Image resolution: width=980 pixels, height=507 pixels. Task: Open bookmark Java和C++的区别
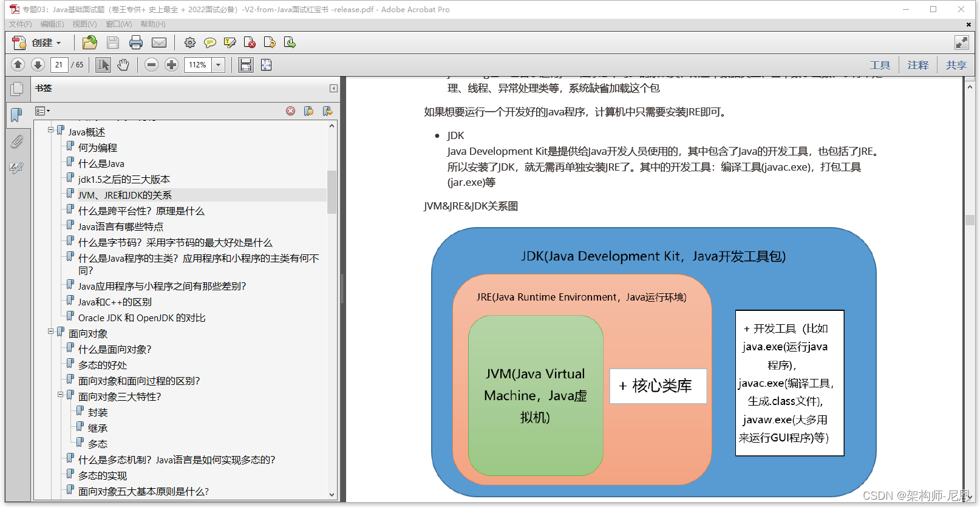pyautogui.click(x=115, y=302)
